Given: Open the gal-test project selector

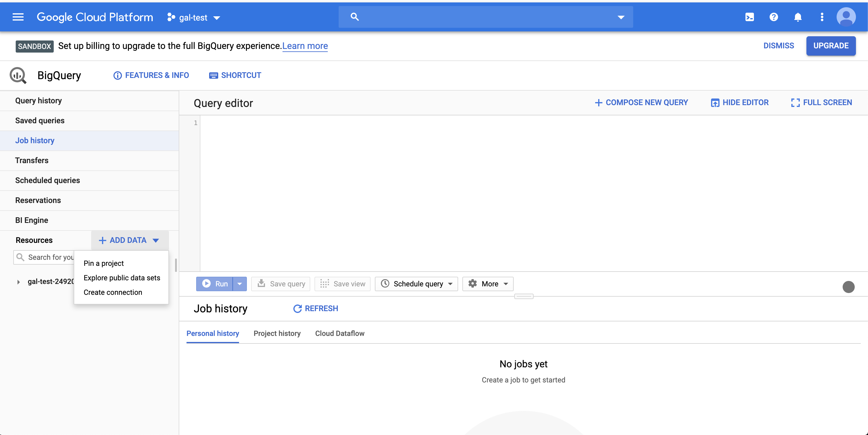Looking at the screenshot, I should (194, 18).
